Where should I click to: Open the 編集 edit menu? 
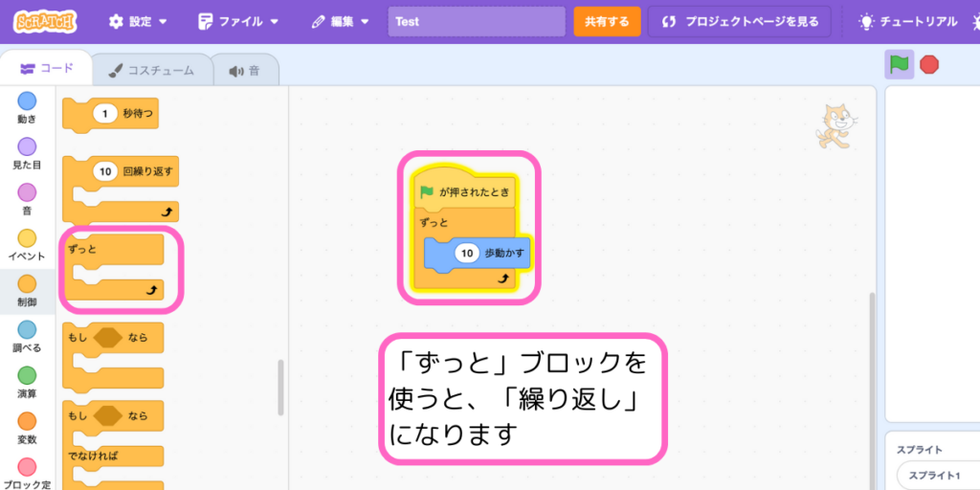[x=340, y=22]
